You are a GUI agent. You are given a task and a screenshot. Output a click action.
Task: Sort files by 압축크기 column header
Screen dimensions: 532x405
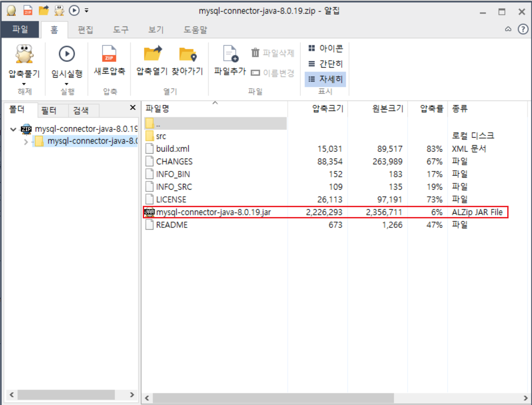coord(327,108)
